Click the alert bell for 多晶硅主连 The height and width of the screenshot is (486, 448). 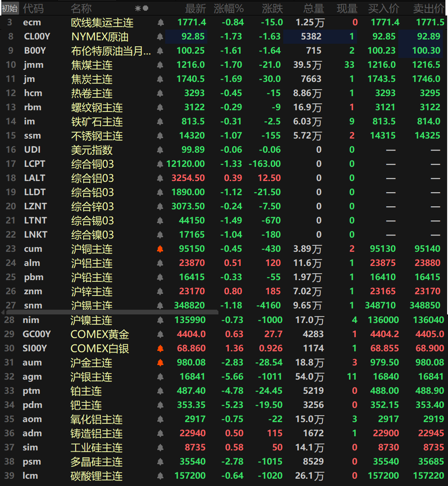coord(160,462)
